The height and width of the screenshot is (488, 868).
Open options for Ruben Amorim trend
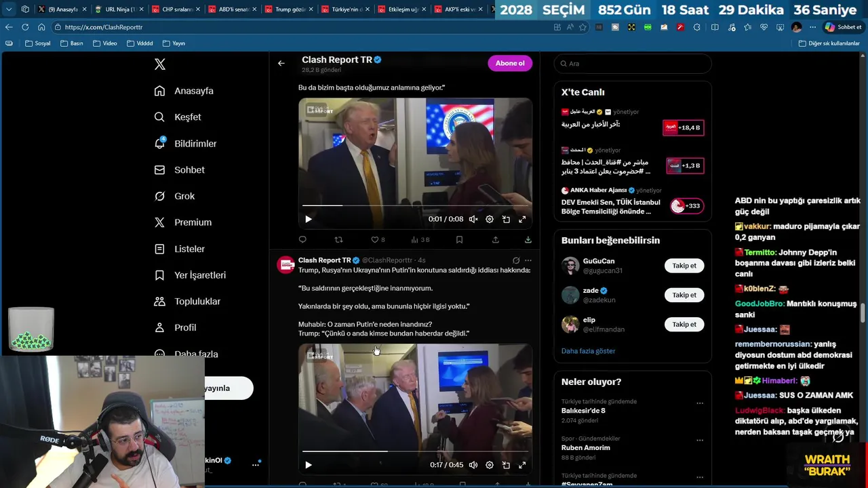point(700,440)
